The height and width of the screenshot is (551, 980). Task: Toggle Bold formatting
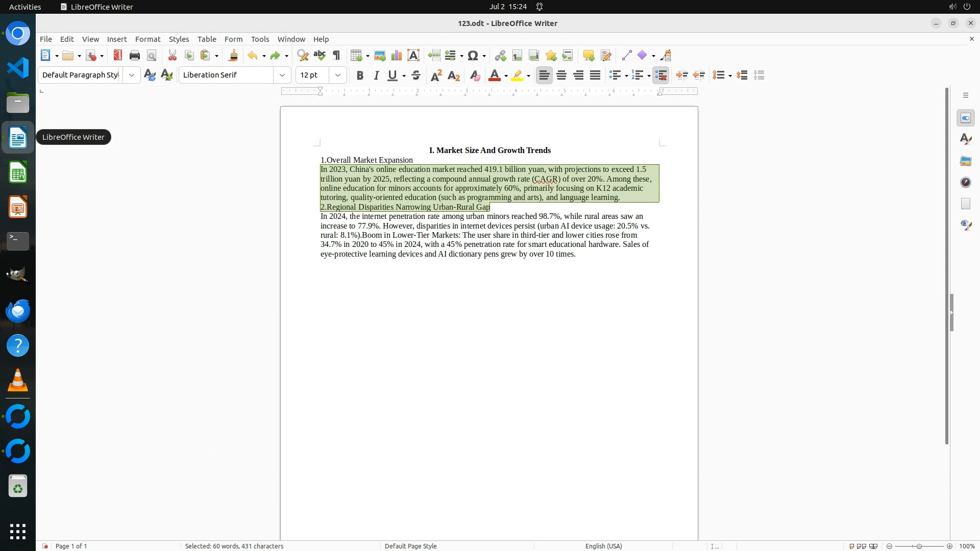point(360,76)
